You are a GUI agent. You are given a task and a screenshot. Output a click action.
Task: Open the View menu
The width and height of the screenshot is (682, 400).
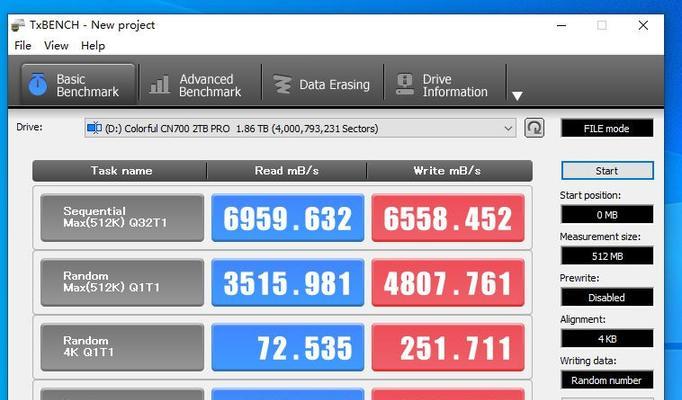[56, 46]
